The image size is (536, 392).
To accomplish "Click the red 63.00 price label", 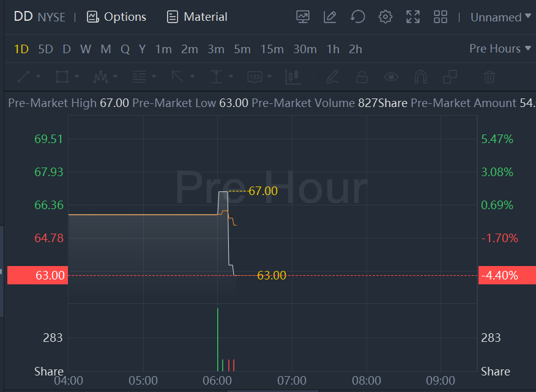I will [36, 276].
